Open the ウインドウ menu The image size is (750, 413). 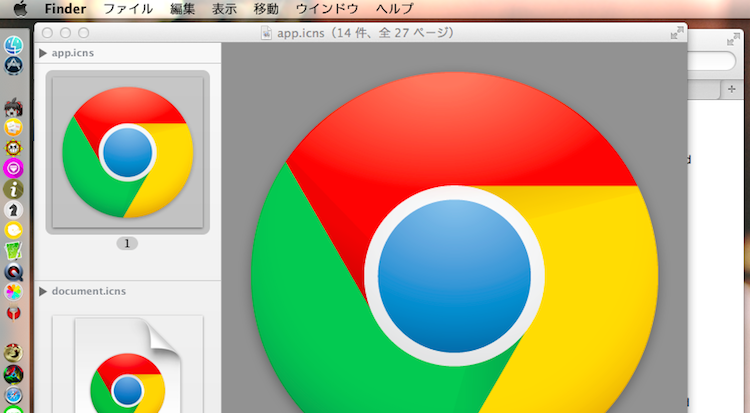(x=327, y=9)
